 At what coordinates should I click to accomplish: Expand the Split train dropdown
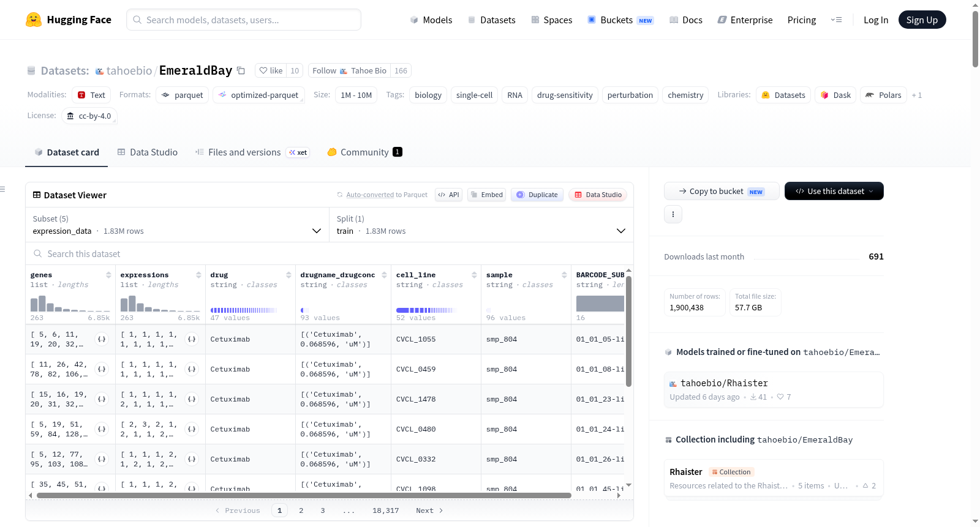pyautogui.click(x=481, y=225)
